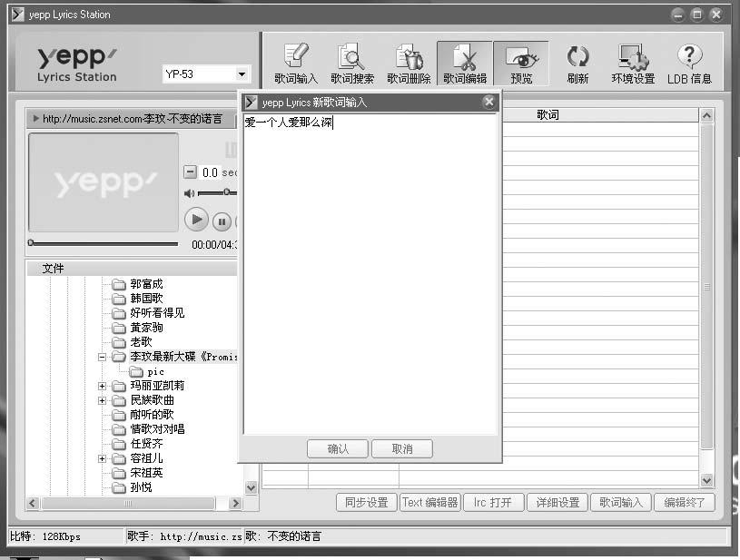Open 同步设置 sync settings
The image size is (740, 560).
[366, 503]
